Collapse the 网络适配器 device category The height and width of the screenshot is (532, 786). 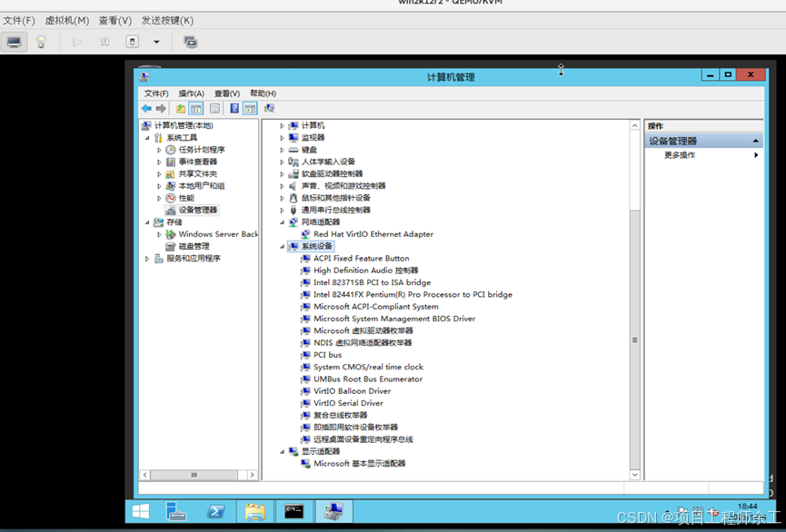click(283, 222)
